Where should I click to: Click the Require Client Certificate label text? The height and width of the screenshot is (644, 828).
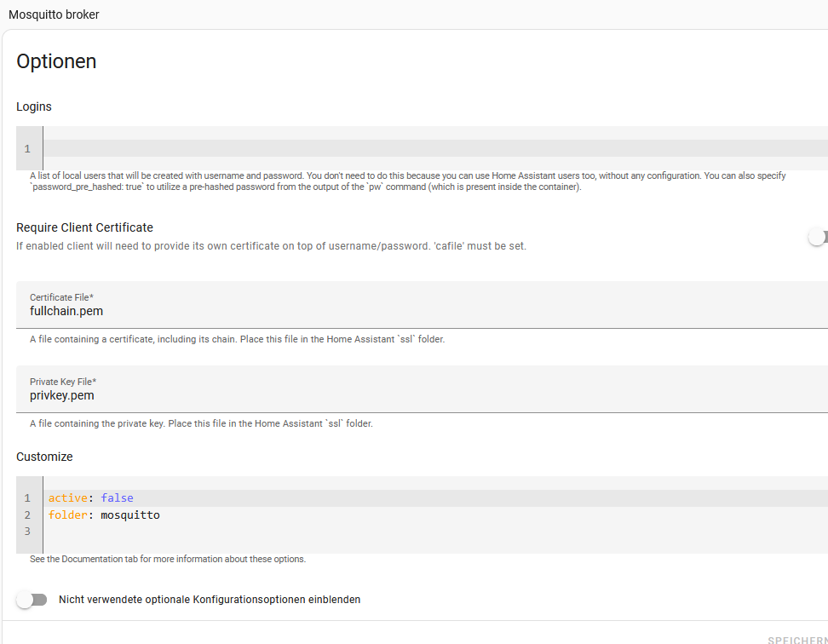[84, 227]
